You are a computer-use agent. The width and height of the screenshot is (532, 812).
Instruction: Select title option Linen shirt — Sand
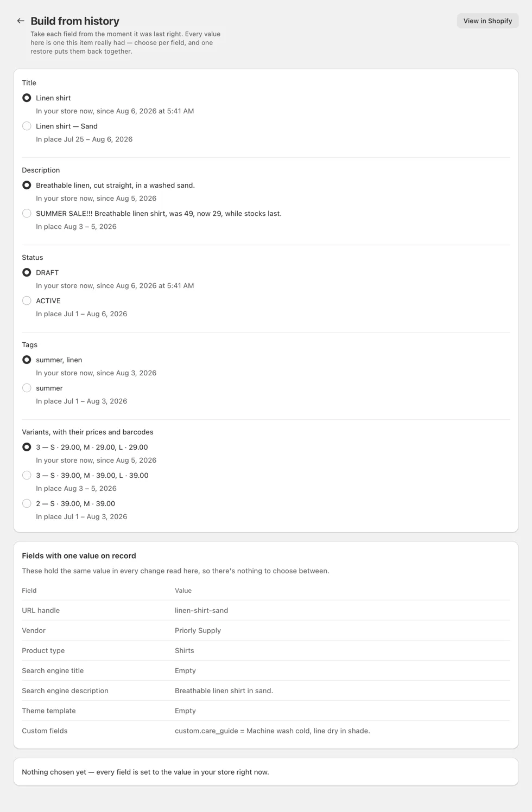tap(27, 126)
